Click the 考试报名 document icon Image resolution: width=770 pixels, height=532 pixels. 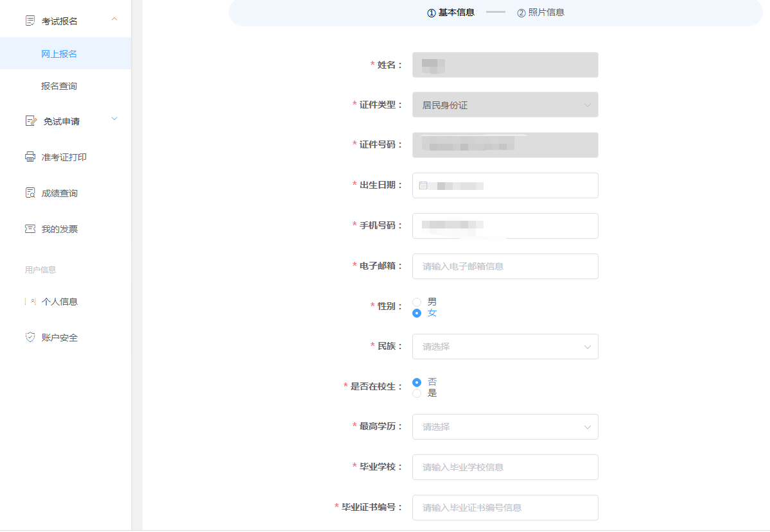tap(30, 21)
